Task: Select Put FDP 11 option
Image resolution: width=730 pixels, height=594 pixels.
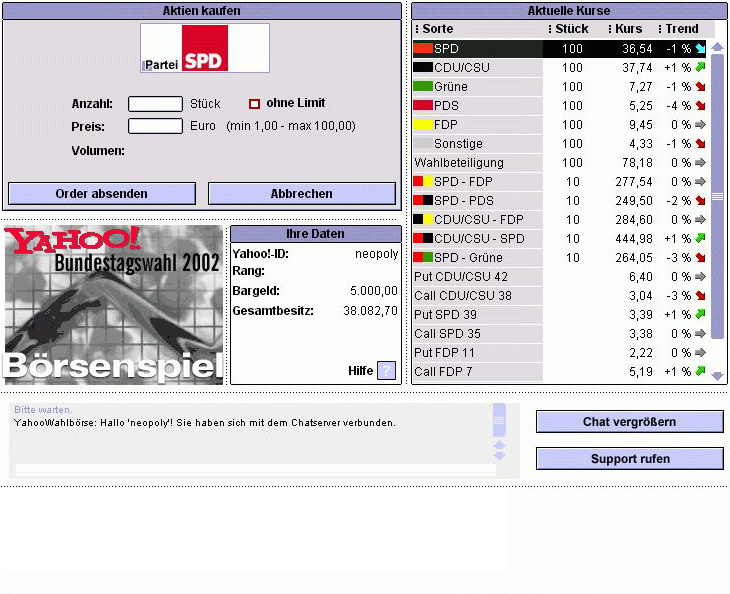Action: [x=560, y=352]
